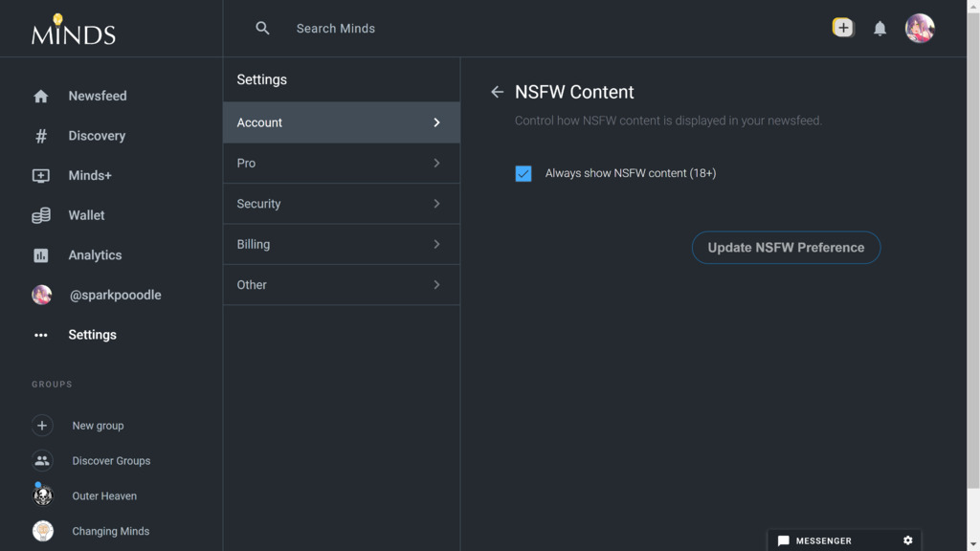
Task: Click the Discovery hashtag icon
Action: point(40,136)
